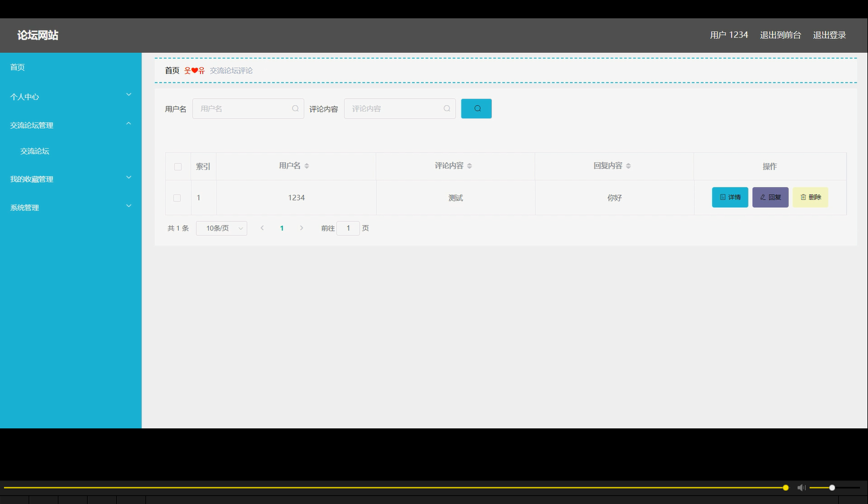Mute the video player volume icon

point(802,487)
